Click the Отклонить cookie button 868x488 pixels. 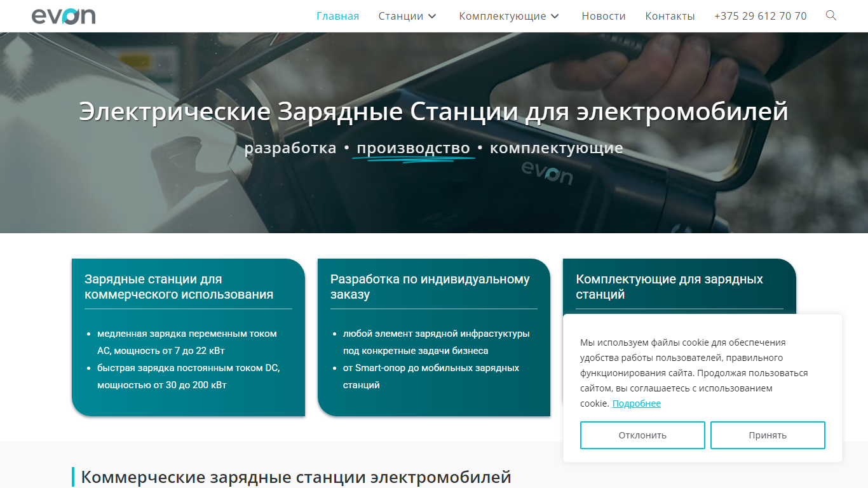pos(642,435)
